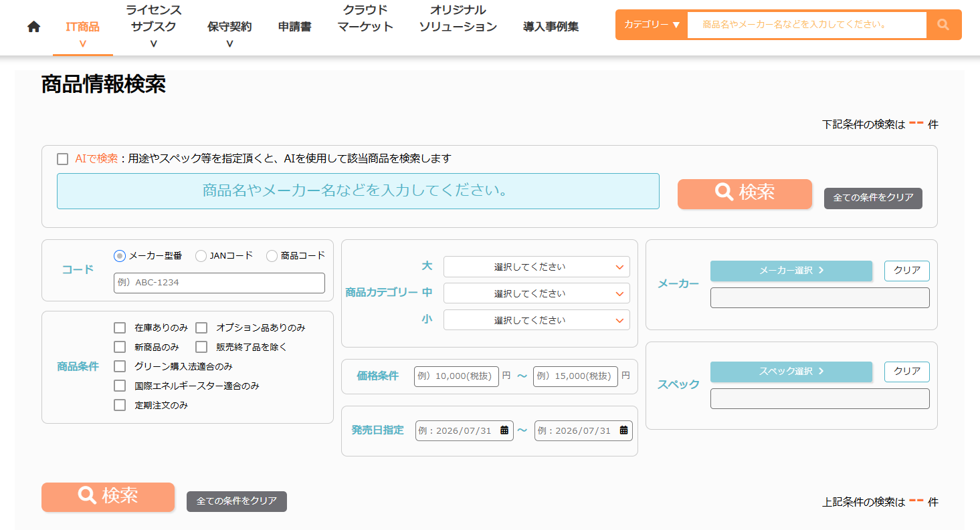The height and width of the screenshot is (530, 980).
Task: Open the ライセンスサブスク menu
Action: click(x=154, y=19)
